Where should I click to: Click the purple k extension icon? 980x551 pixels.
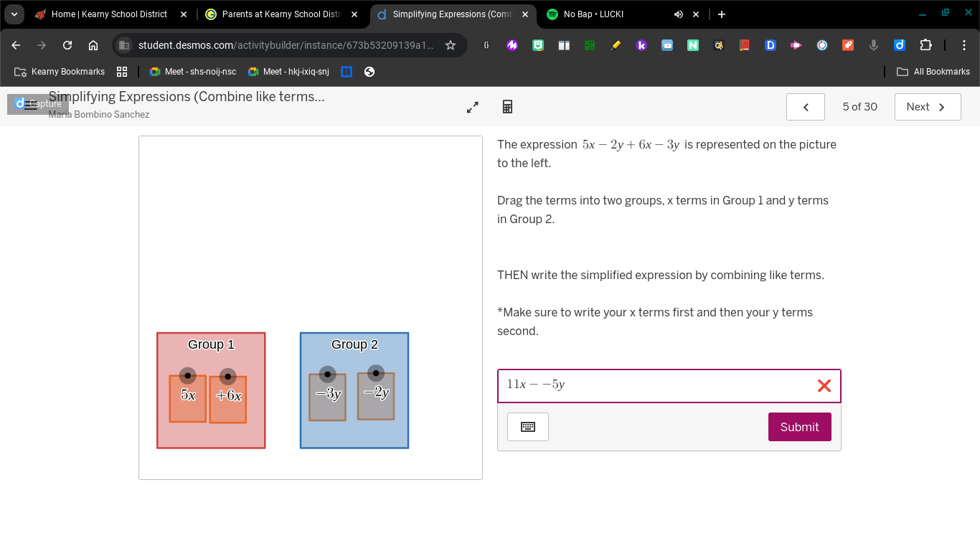(641, 45)
